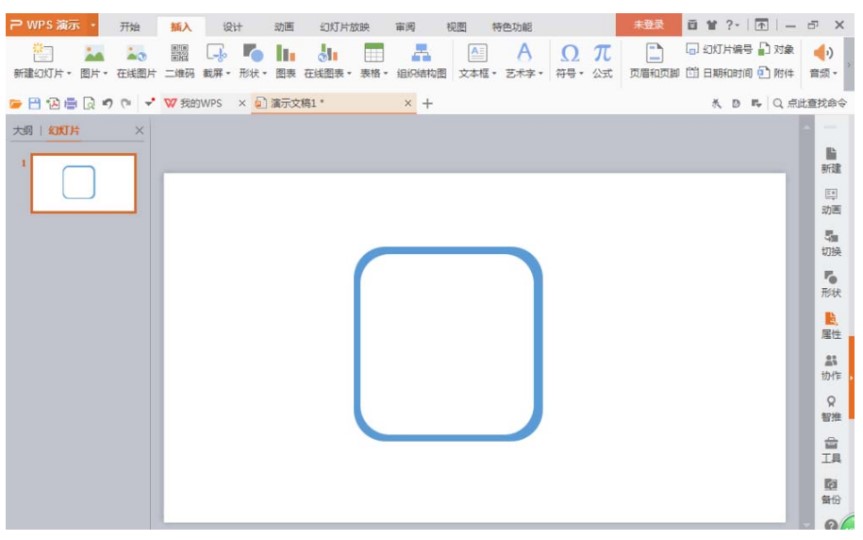Open 属性 properties in right sidebar
This screenshot has width=863, height=540.
pyautogui.click(x=831, y=325)
